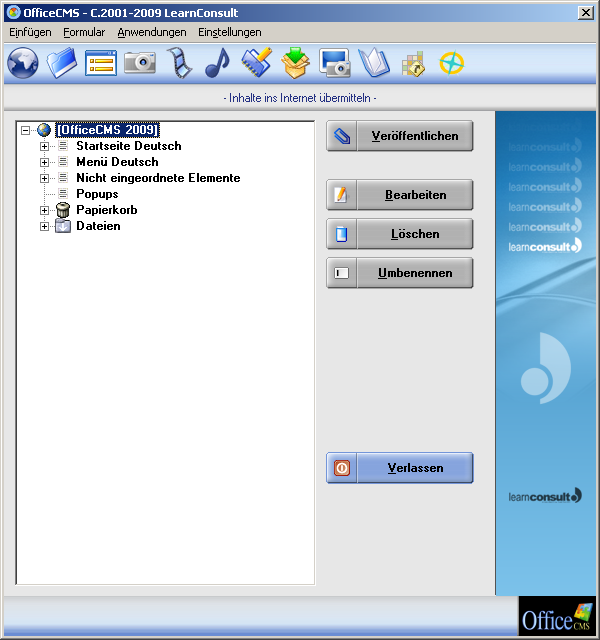Click the globe icon of the root node
Image resolution: width=600 pixels, height=640 pixels.
[x=44, y=130]
